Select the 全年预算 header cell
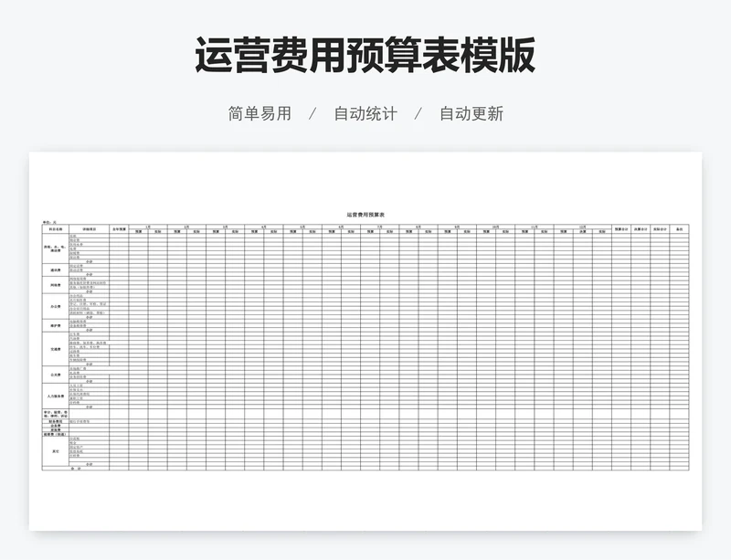The height and width of the screenshot is (560, 731). pos(120,229)
